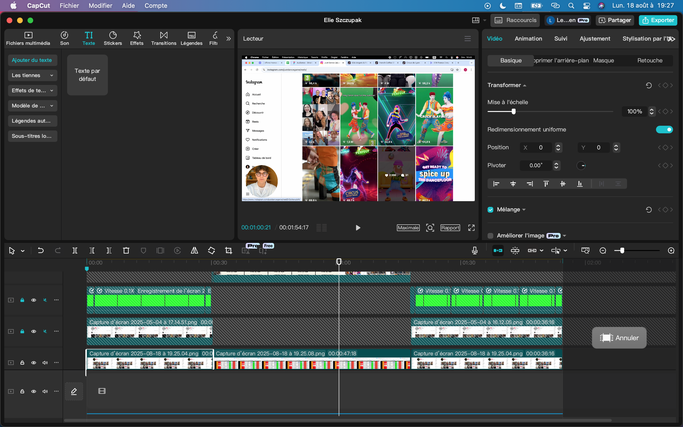
Task: Open the Fichier menu in menu bar
Action: pyautogui.click(x=69, y=5)
